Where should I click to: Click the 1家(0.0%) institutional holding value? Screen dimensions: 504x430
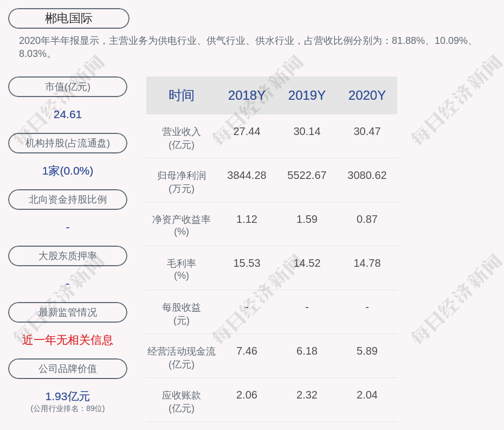point(68,171)
